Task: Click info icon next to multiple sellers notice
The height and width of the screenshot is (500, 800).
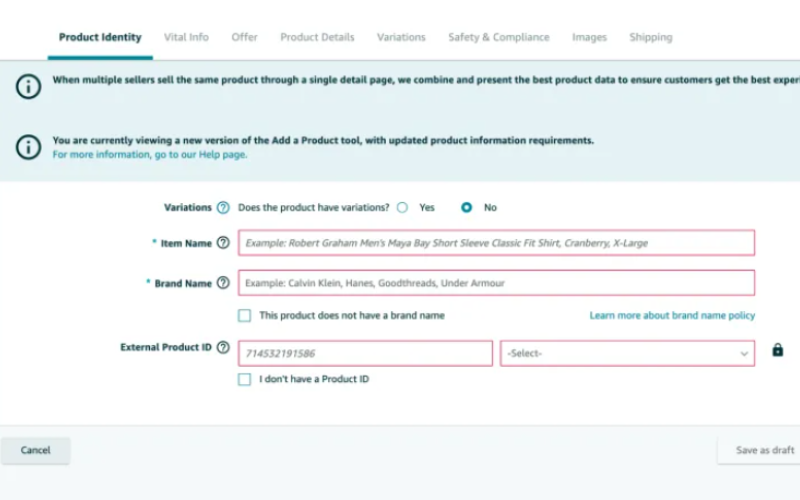Action: [x=28, y=86]
